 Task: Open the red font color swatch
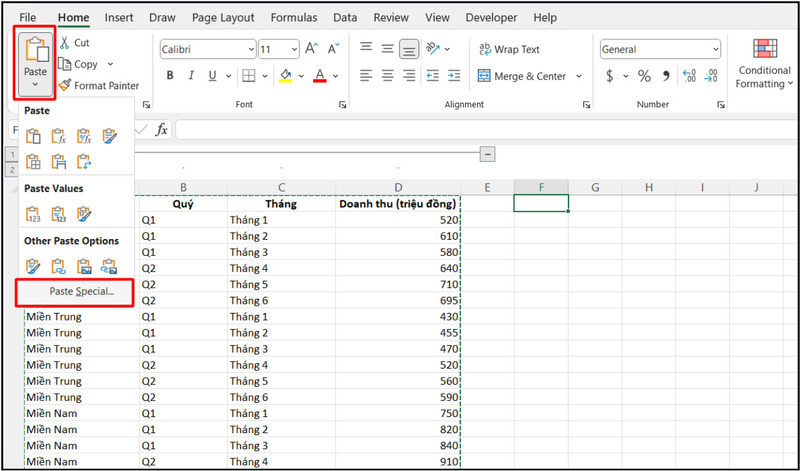click(x=320, y=76)
